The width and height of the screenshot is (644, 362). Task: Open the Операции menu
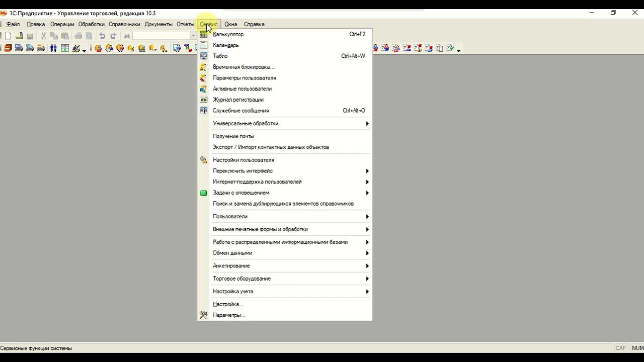62,24
